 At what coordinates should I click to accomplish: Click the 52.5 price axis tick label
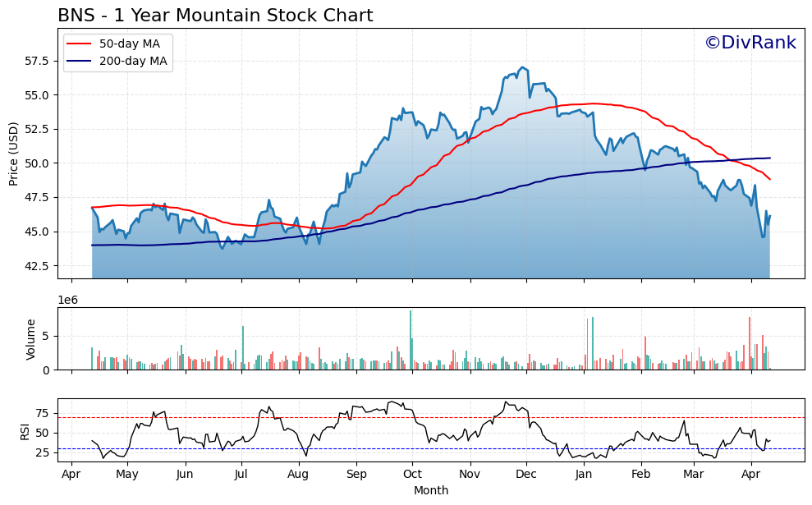pos(37,130)
